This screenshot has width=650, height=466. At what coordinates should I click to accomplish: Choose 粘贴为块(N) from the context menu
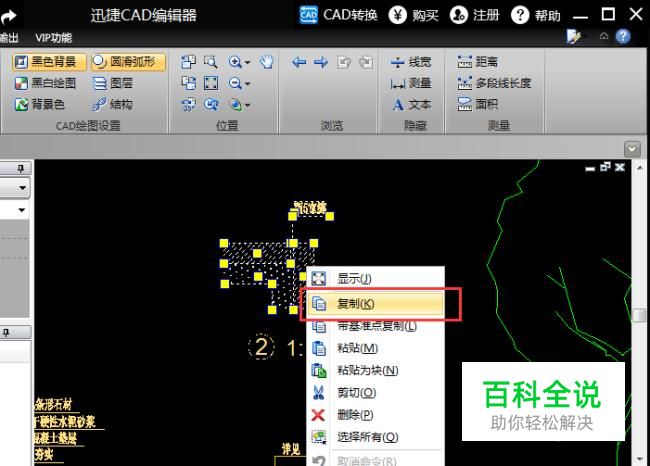376,370
